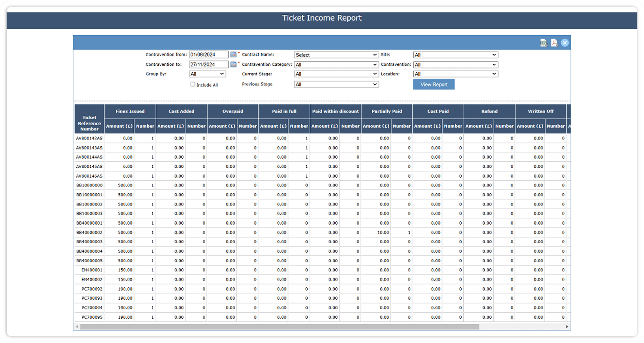
Task: Select ticket reference BB40000002 cell
Action: point(89,232)
